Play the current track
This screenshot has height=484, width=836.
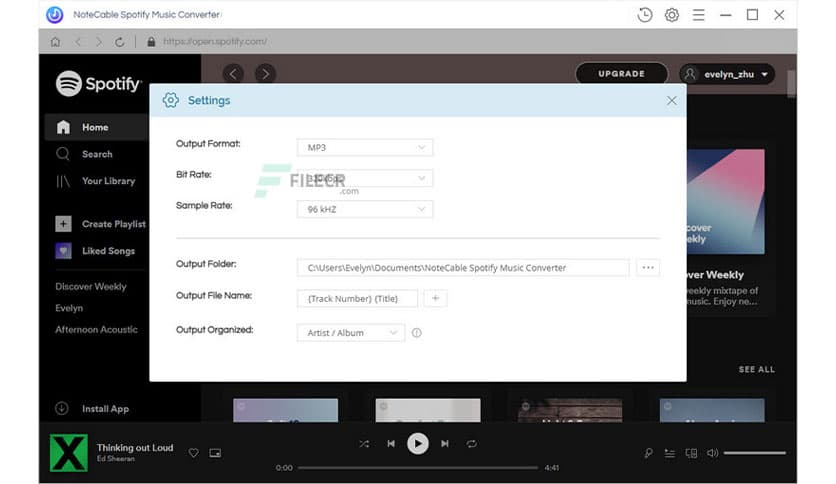point(417,443)
